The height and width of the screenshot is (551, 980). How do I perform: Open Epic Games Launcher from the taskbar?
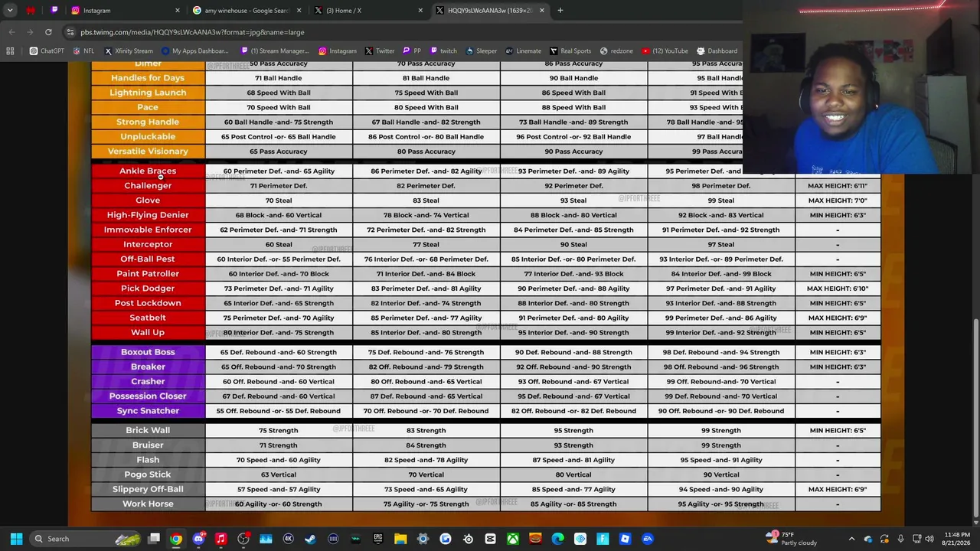(378, 539)
